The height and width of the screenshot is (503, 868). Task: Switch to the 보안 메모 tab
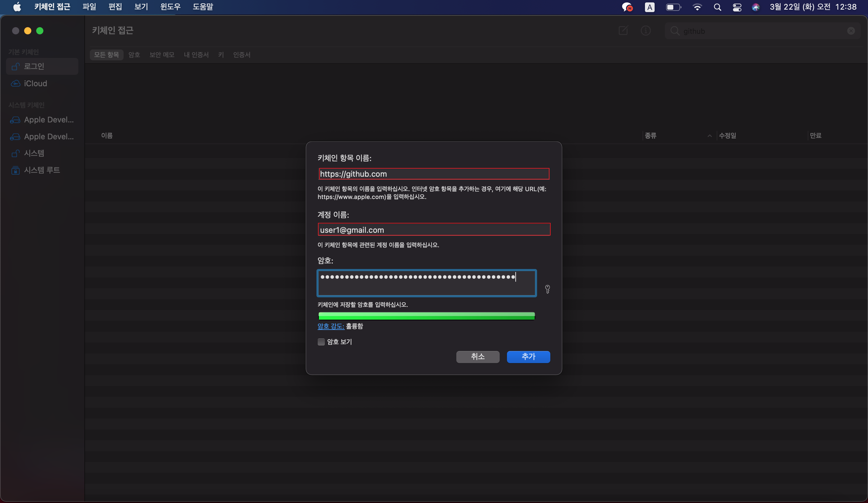(162, 55)
